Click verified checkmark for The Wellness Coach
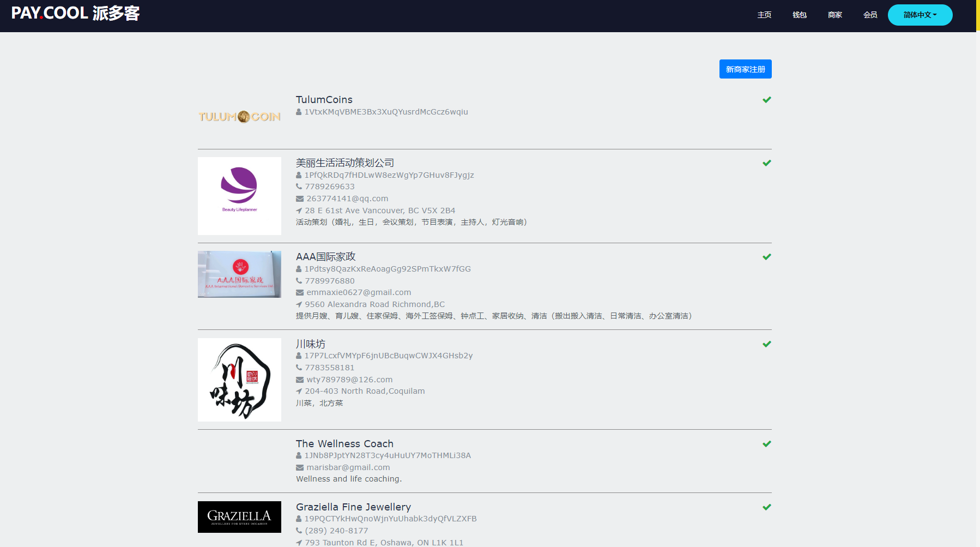This screenshot has height=547, width=980. 767,444
